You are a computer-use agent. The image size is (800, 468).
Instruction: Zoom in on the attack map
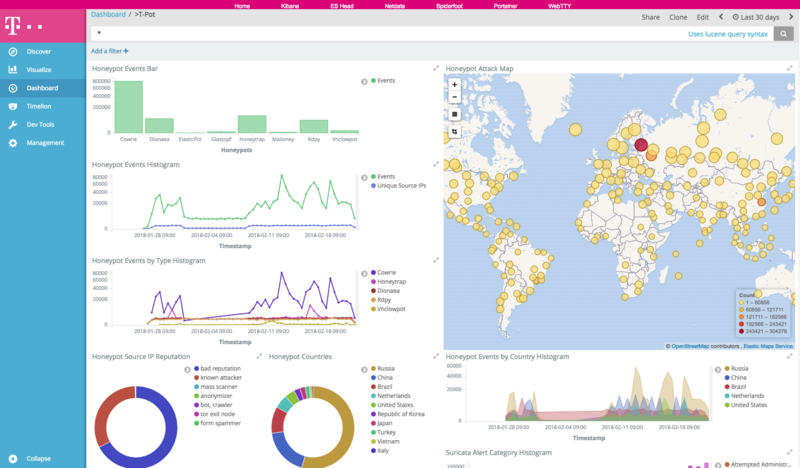(x=454, y=85)
